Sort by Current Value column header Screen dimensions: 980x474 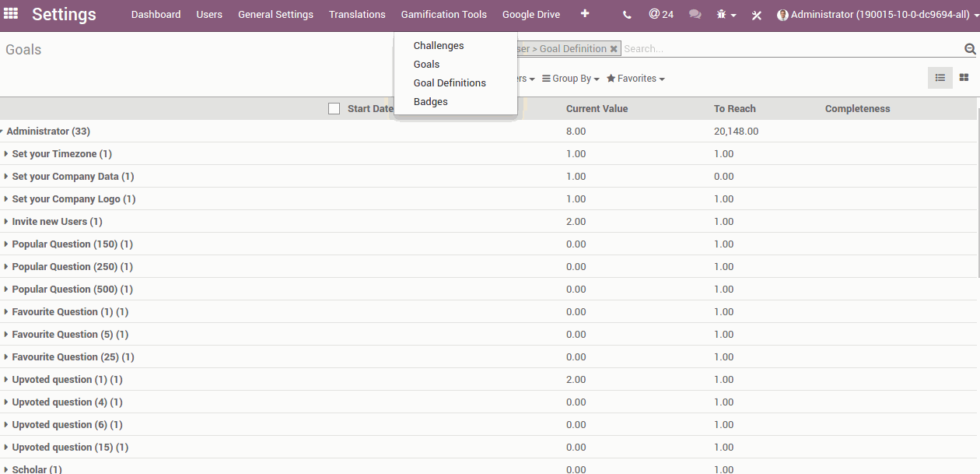(x=597, y=109)
